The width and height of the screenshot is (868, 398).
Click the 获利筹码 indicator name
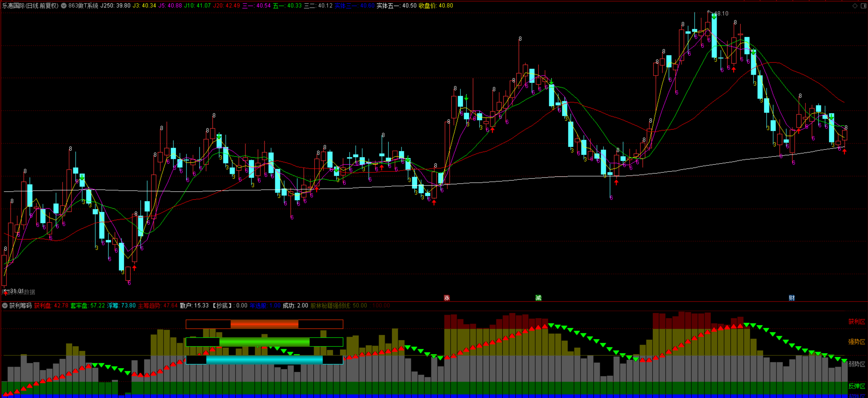[x=20, y=306]
